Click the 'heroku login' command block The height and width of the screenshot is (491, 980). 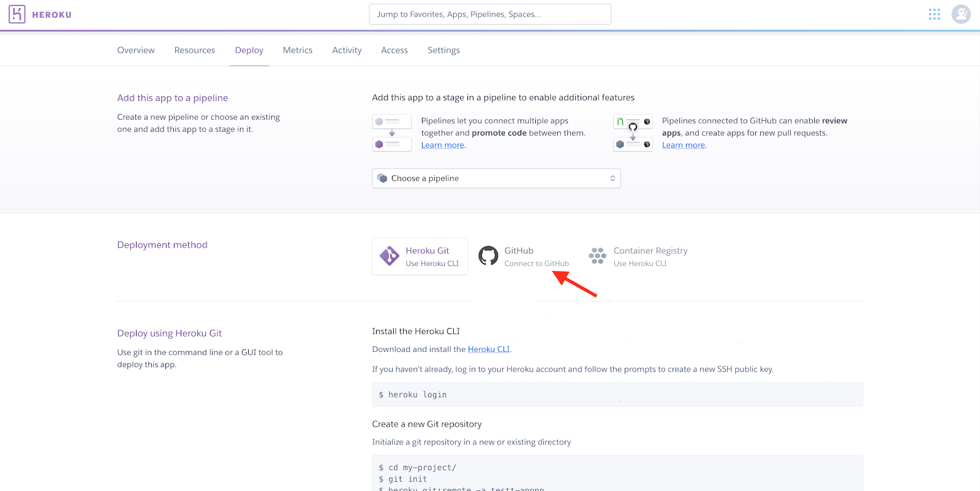[x=617, y=395]
